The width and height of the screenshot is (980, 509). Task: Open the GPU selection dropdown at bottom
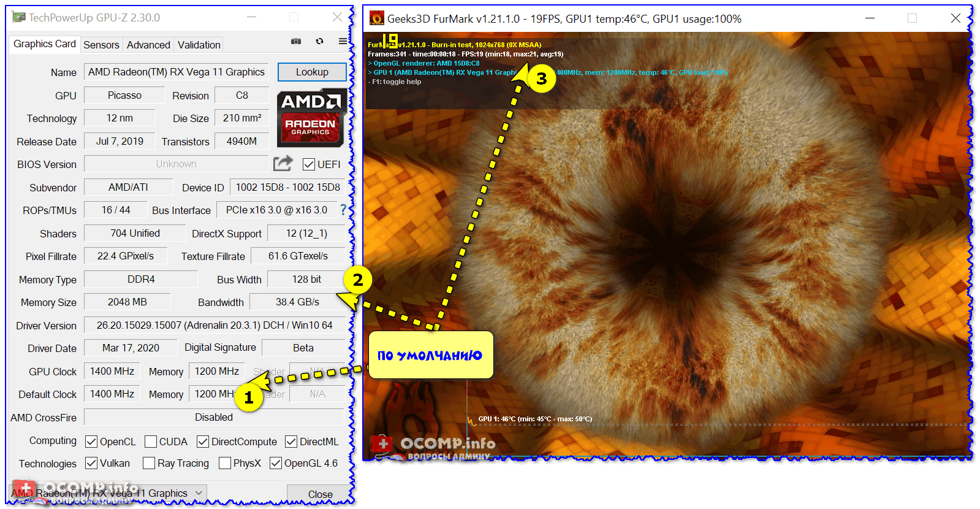(108, 493)
